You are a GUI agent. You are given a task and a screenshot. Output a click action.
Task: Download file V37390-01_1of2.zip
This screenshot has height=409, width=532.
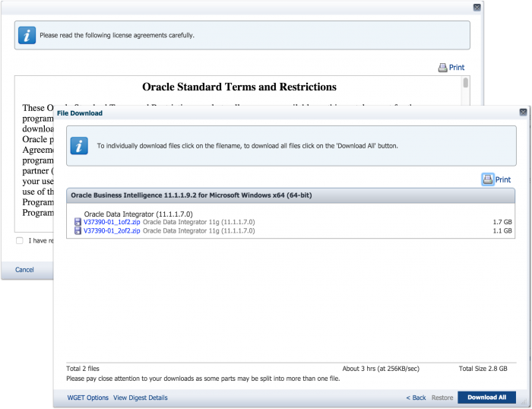point(112,222)
